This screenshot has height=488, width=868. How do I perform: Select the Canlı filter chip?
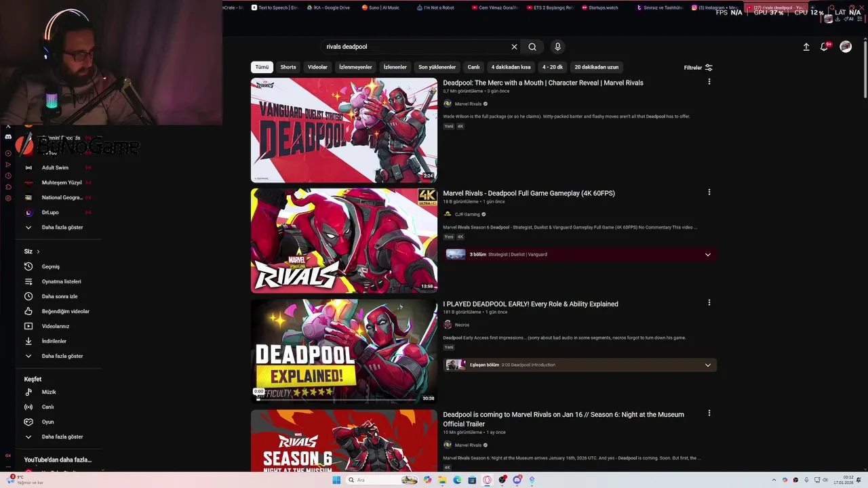[473, 67]
